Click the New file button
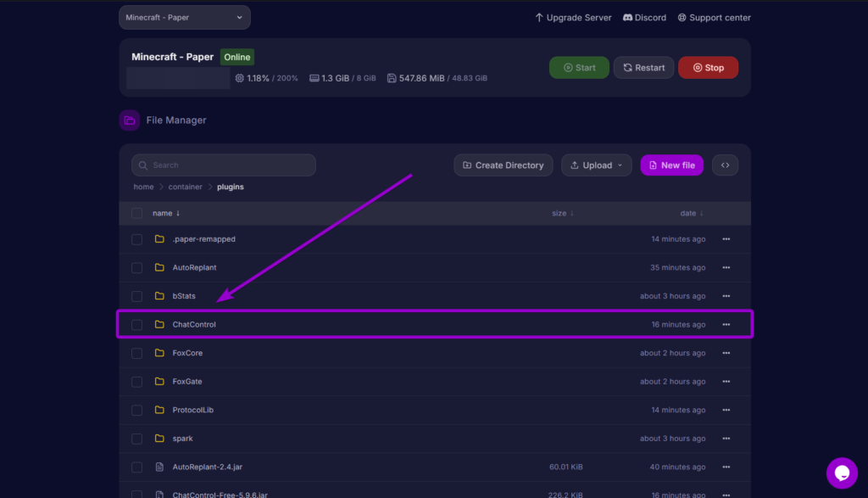 [671, 165]
